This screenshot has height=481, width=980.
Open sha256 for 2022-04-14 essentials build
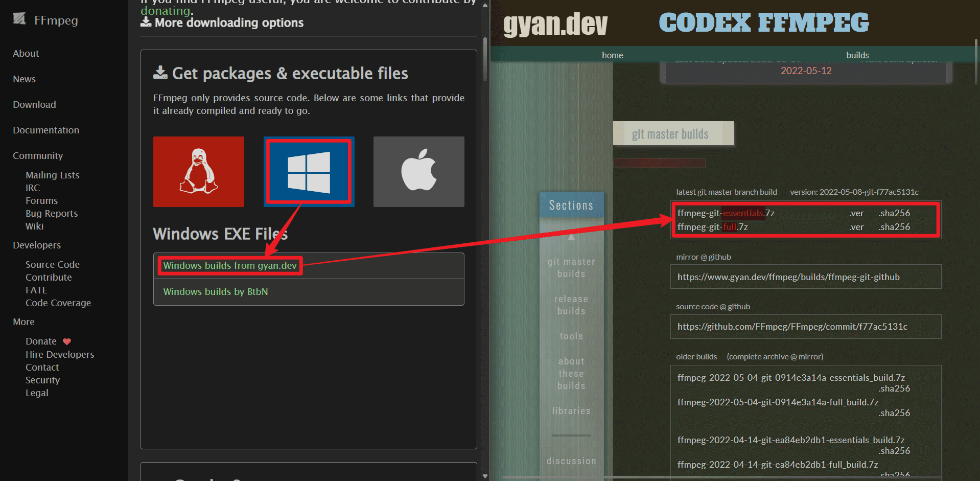pos(894,451)
